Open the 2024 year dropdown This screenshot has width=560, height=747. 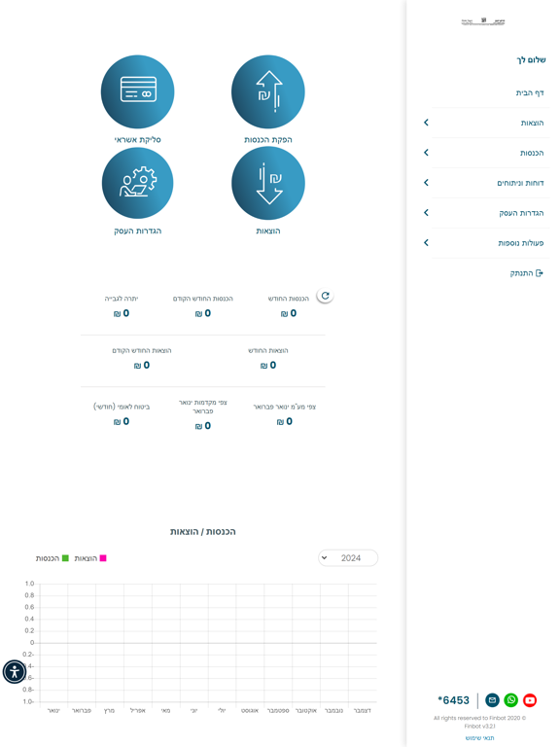348,558
